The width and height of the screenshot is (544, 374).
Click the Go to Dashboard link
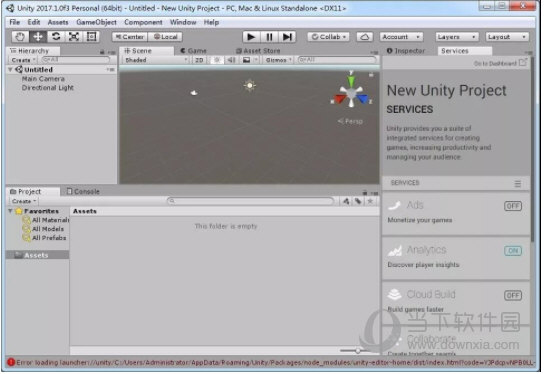coord(500,63)
